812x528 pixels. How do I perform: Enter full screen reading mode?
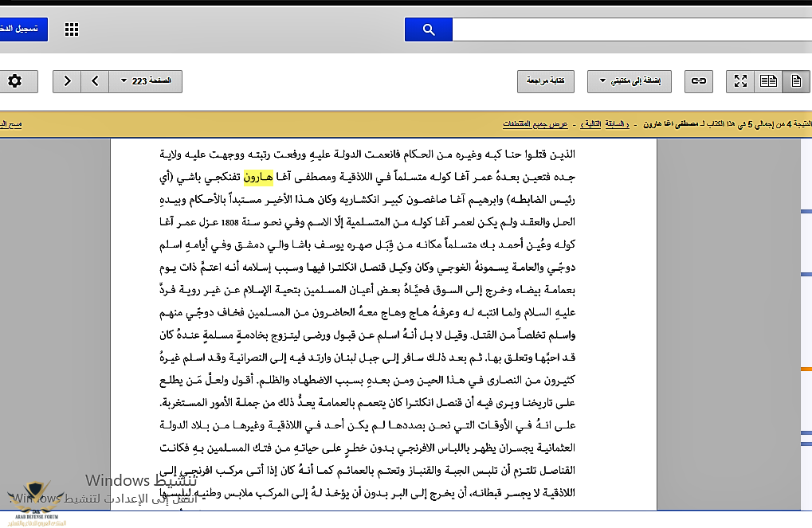coord(740,80)
